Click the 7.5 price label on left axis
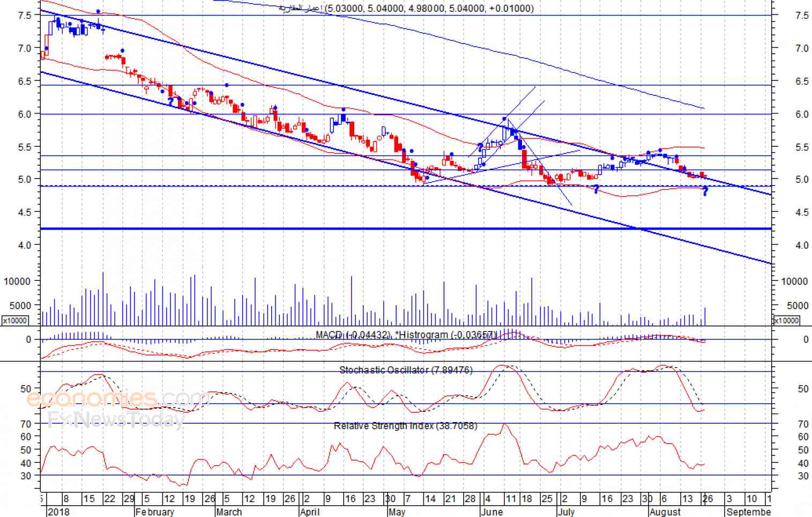Viewport: 812px width, 517px height. [x=25, y=16]
